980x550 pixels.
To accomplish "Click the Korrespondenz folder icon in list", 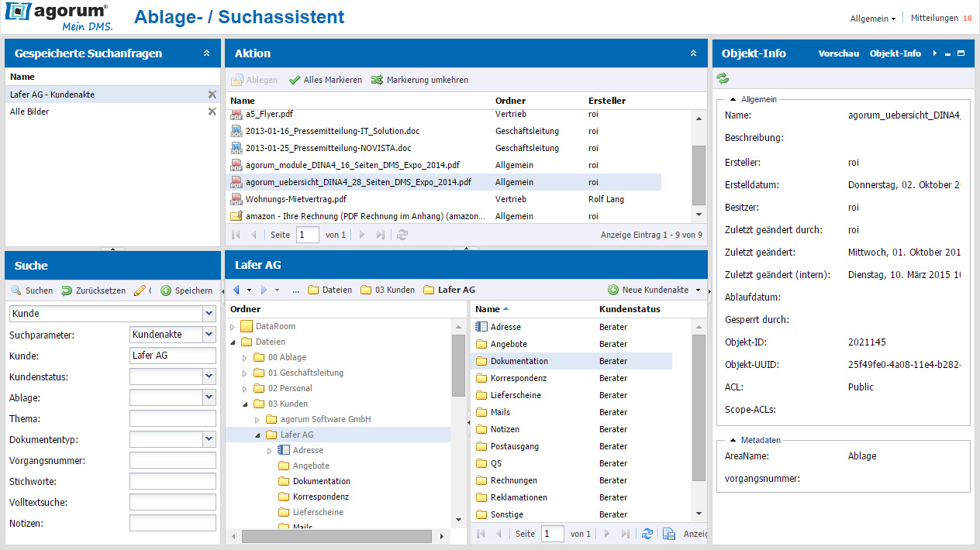I will click(481, 378).
